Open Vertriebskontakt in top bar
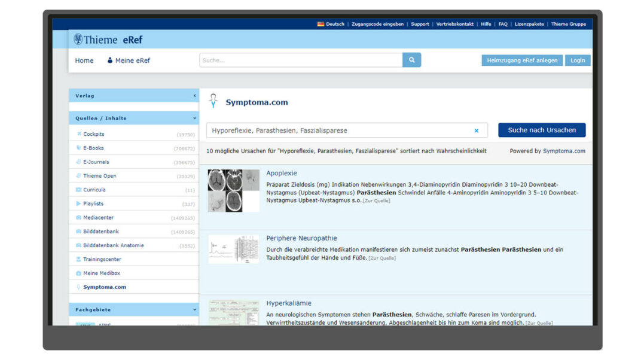 coord(454,25)
